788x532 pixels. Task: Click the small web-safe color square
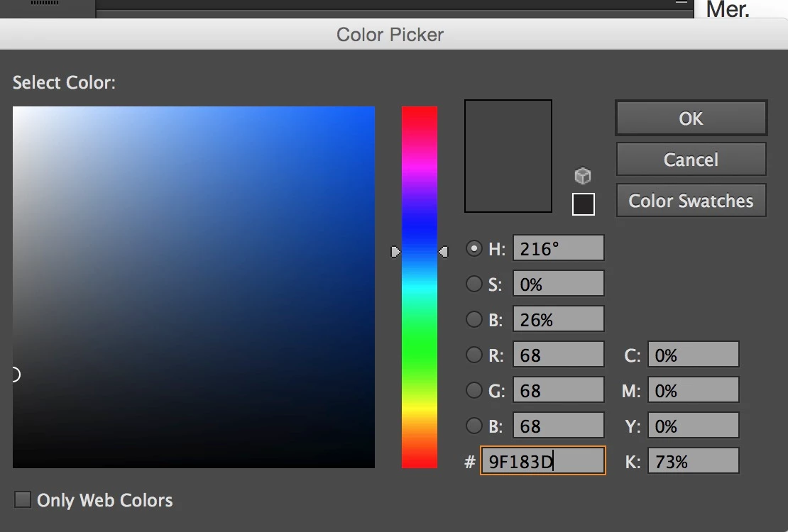pyautogui.click(x=583, y=204)
